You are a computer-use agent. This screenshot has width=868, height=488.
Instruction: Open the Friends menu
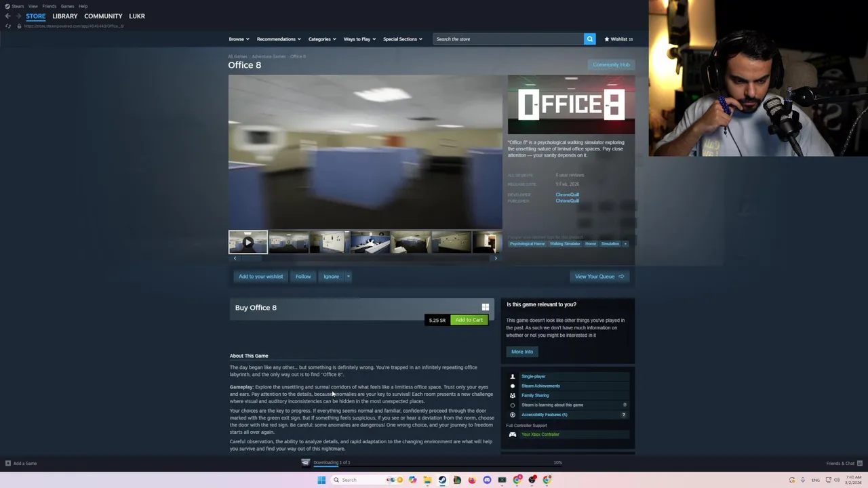click(50, 6)
